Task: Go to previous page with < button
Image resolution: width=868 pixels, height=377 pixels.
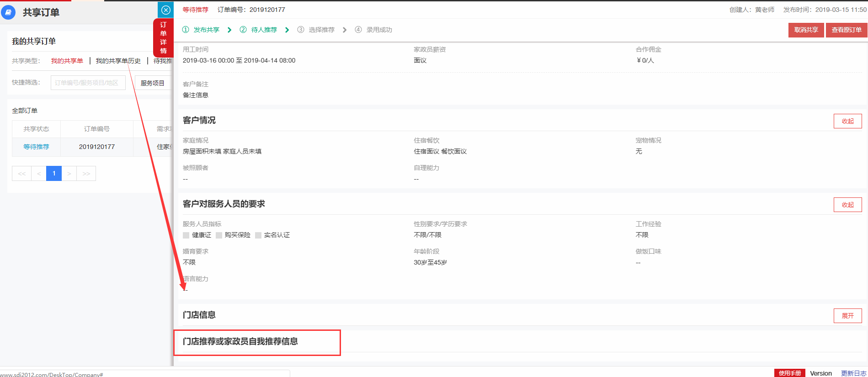Action: click(x=39, y=174)
